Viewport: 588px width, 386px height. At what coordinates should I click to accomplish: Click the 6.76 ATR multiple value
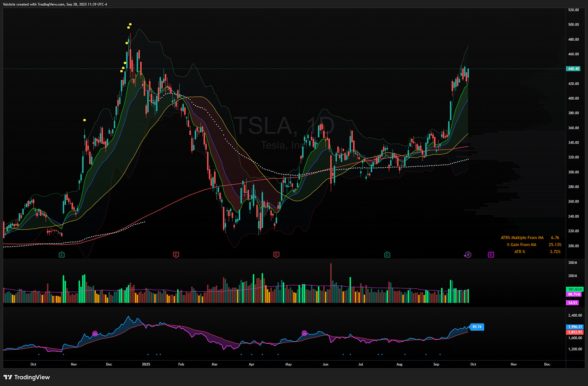pyautogui.click(x=555, y=238)
